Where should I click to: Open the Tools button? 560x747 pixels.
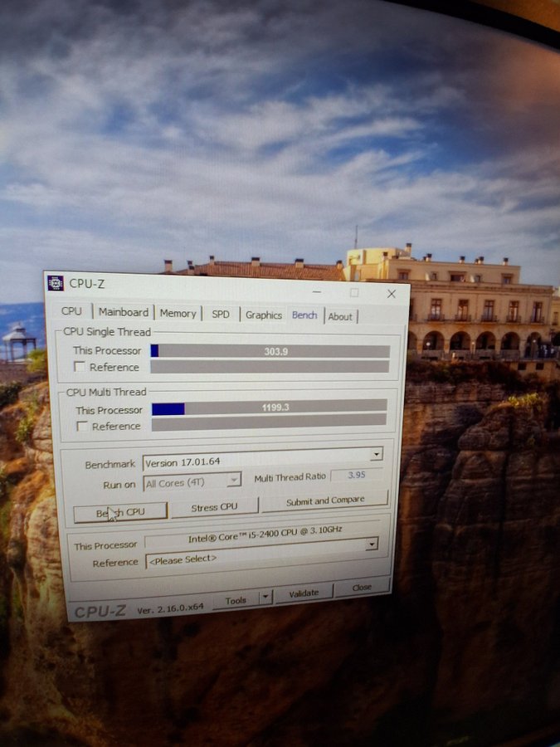(235, 600)
